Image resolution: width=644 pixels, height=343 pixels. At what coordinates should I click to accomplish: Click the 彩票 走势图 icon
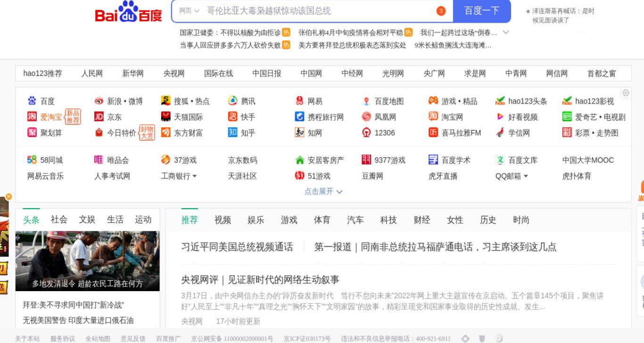point(567,132)
